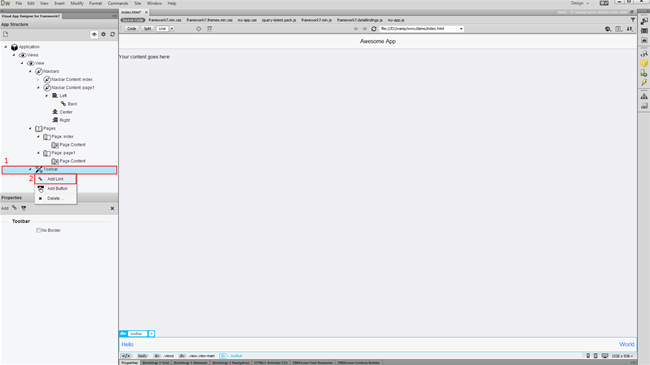Click the link icon next to Add in Properties

[x=15, y=208]
